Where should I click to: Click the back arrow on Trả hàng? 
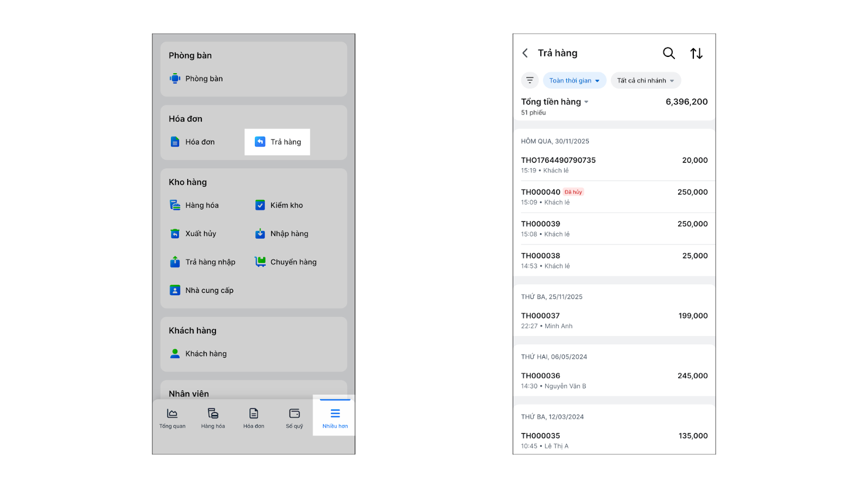(525, 53)
